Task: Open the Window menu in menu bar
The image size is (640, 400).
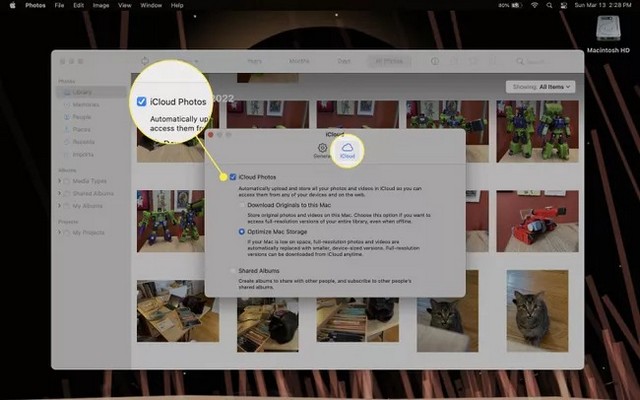Action: (x=151, y=5)
